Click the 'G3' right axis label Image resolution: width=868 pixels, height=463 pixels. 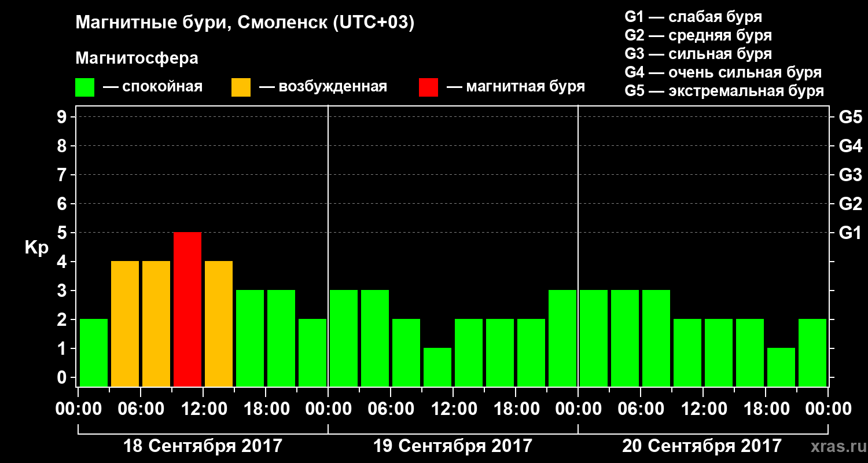(850, 175)
